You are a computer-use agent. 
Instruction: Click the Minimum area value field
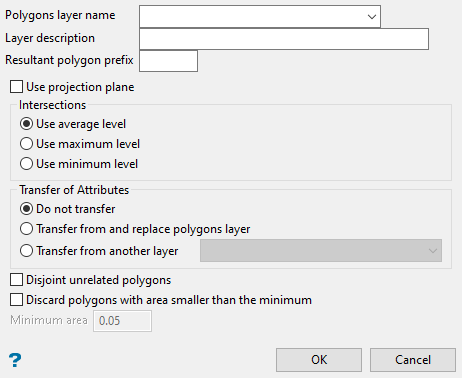(122, 321)
